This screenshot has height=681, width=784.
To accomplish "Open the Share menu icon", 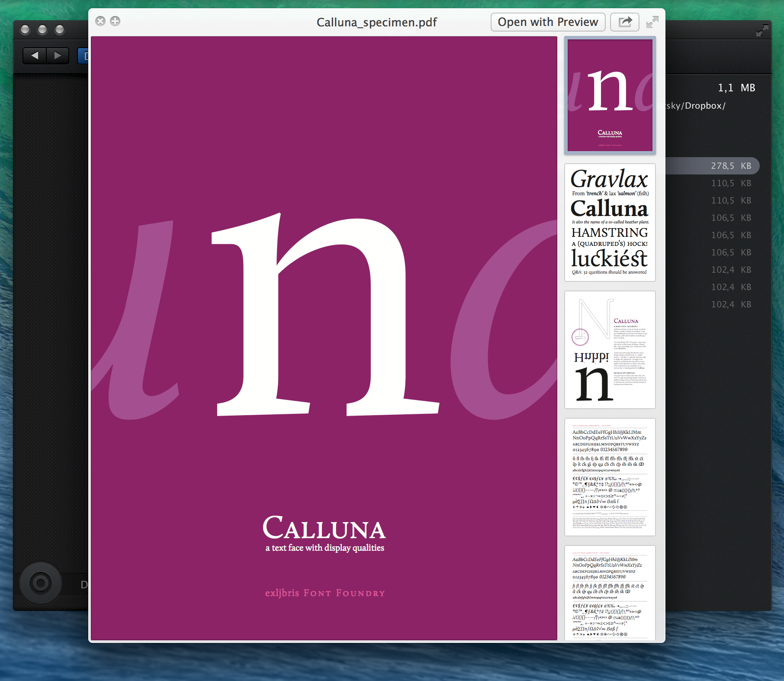I will (625, 22).
